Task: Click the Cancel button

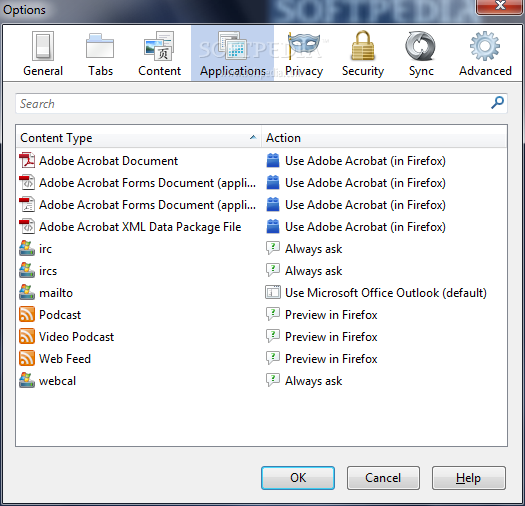Action: [383, 478]
